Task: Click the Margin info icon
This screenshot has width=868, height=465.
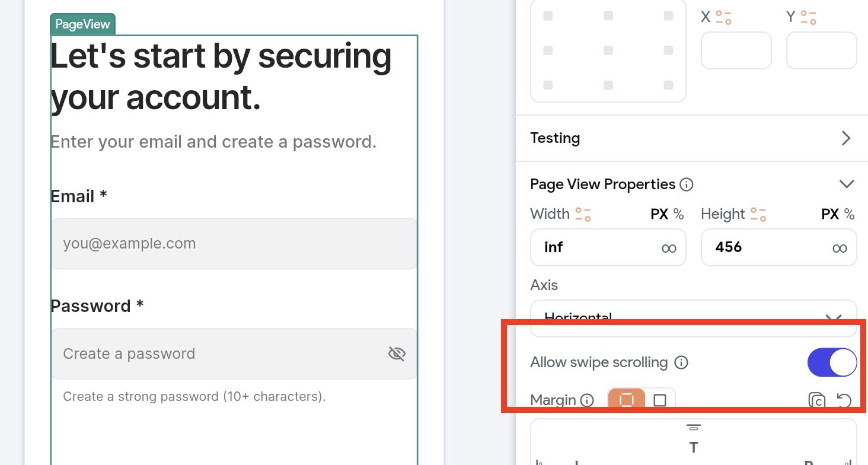Action: pyautogui.click(x=586, y=400)
